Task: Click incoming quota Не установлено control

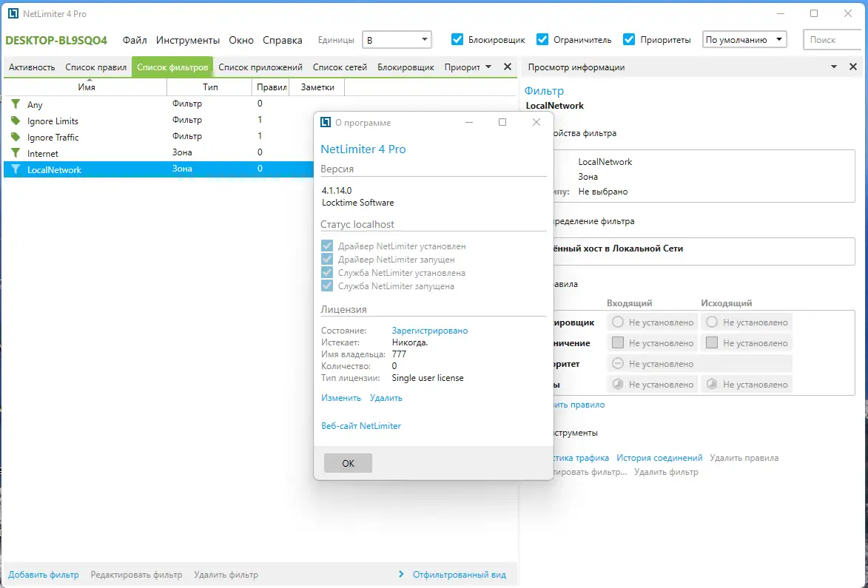Action: 653,384
